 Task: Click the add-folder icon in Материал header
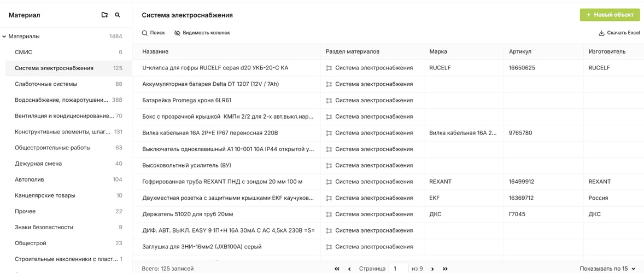click(105, 15)
